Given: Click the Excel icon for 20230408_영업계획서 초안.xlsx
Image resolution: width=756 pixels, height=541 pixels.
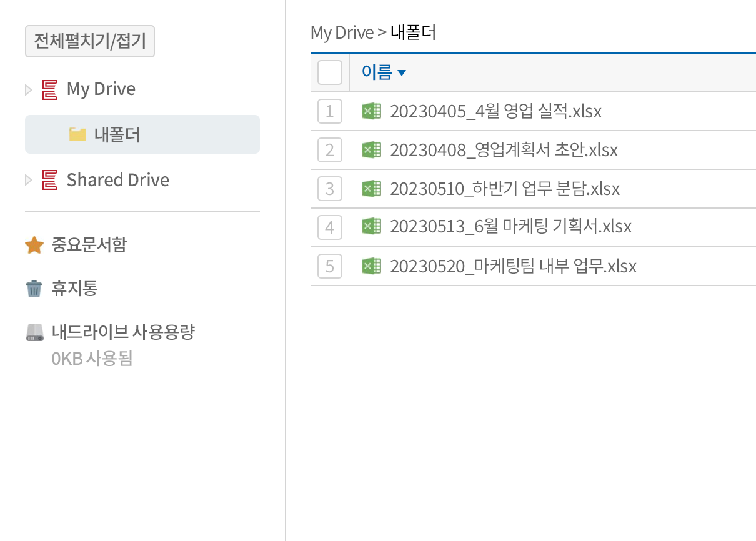Looking at the screenshot, I should [x=372, y=149].
